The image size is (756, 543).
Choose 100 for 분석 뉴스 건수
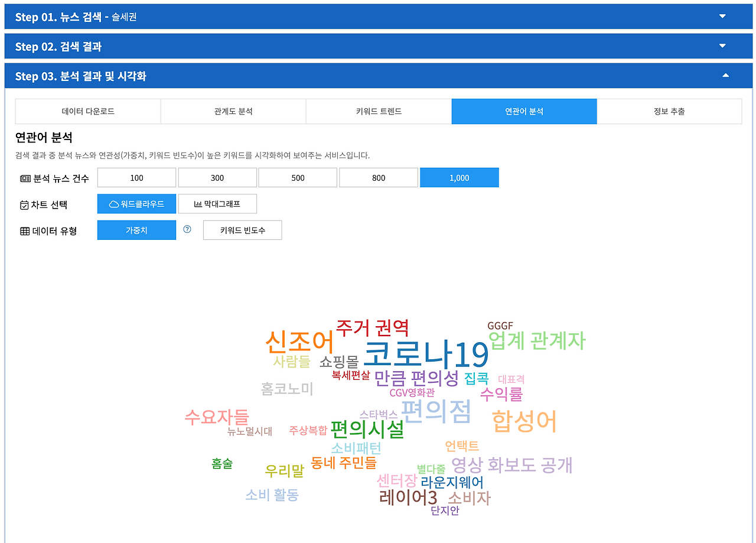pyautogui.click(x=136, y=177)
